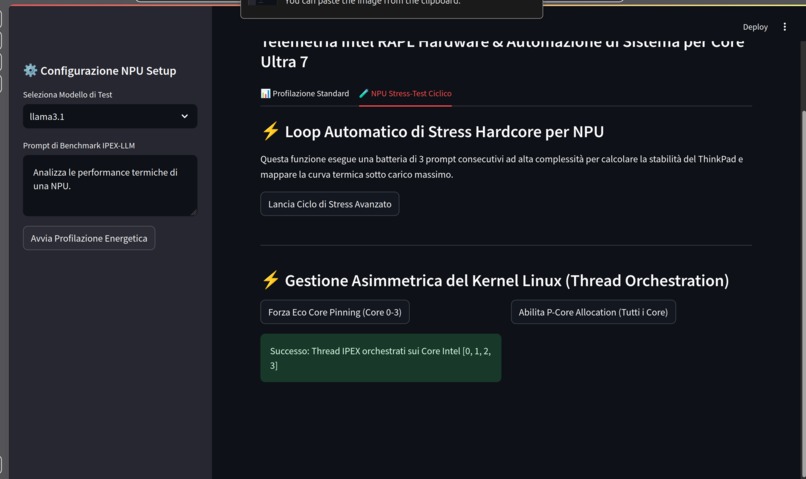Click lightning icon beside Loop Automatico heading
Viewport: 806px width, 479px height.
270,131
